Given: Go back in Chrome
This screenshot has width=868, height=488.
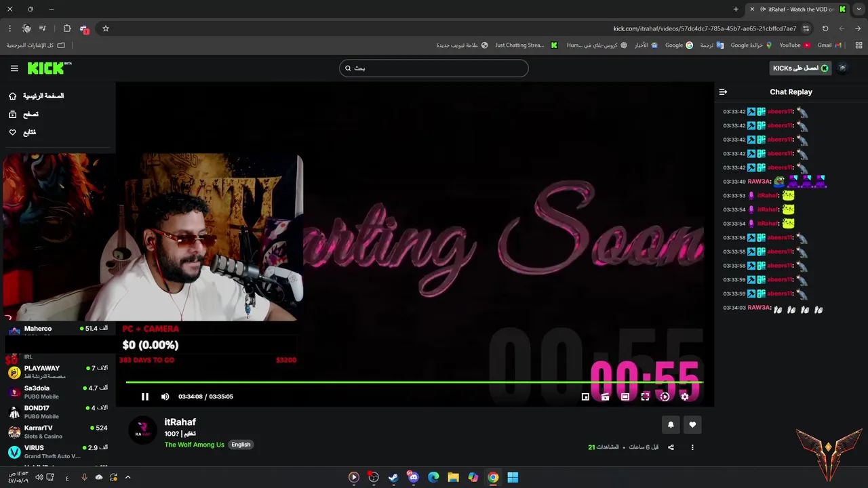Looking at the screenshot, I should coord(858,28).
